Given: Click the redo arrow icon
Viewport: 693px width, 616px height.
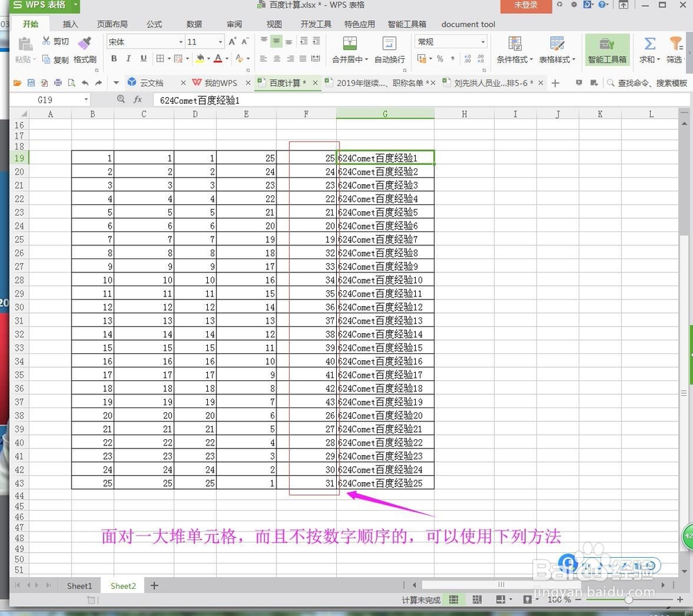Looking at the screenshot, I should (x=98, y=82).
